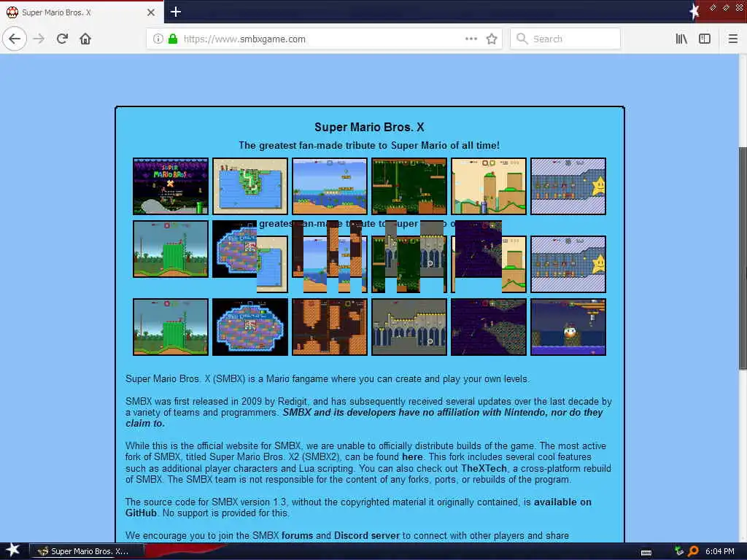Open the browser home page
The width and height of the screenshot is (747, 560).
point(85,39)
